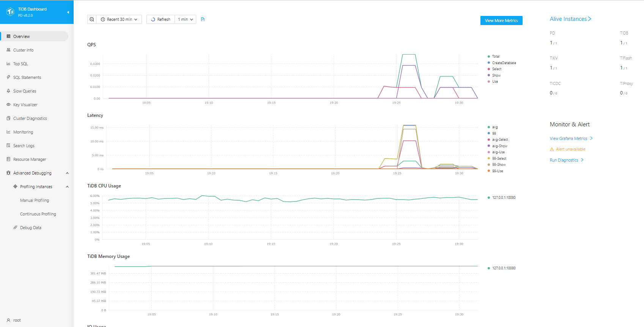Screen dimensions: 644x327
Task: Click the Monitoring line chart icon
Action: (8, 132)
